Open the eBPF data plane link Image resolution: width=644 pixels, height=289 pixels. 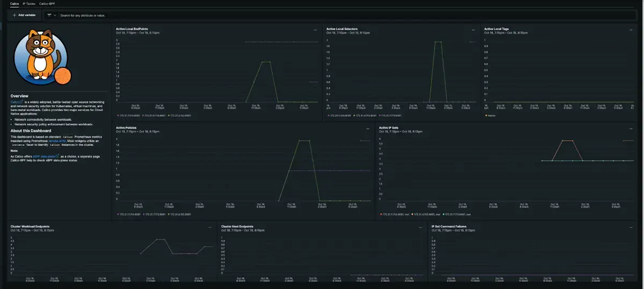(x=42, y=156)
